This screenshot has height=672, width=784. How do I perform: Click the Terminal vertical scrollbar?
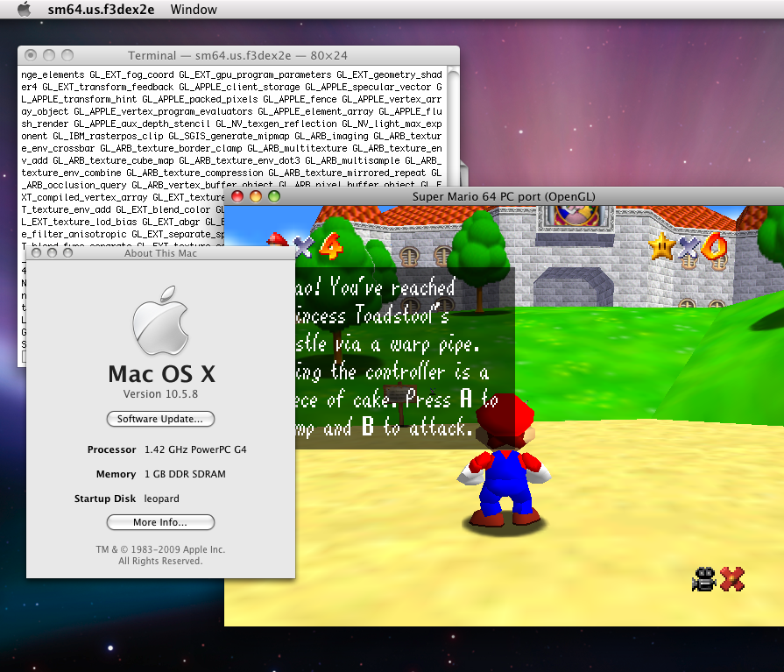click(453, 125)
